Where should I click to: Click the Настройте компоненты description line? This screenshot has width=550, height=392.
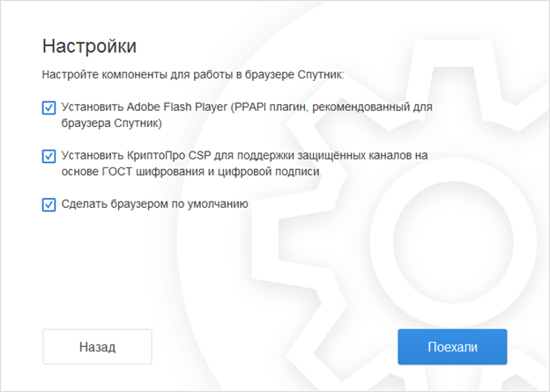click(x=193, y=75)
